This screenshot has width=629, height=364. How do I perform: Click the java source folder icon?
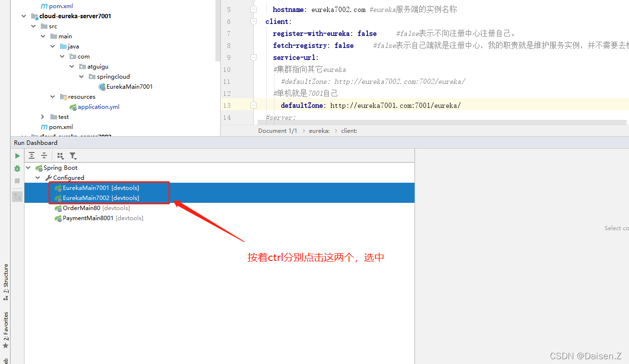coord(63,47)
